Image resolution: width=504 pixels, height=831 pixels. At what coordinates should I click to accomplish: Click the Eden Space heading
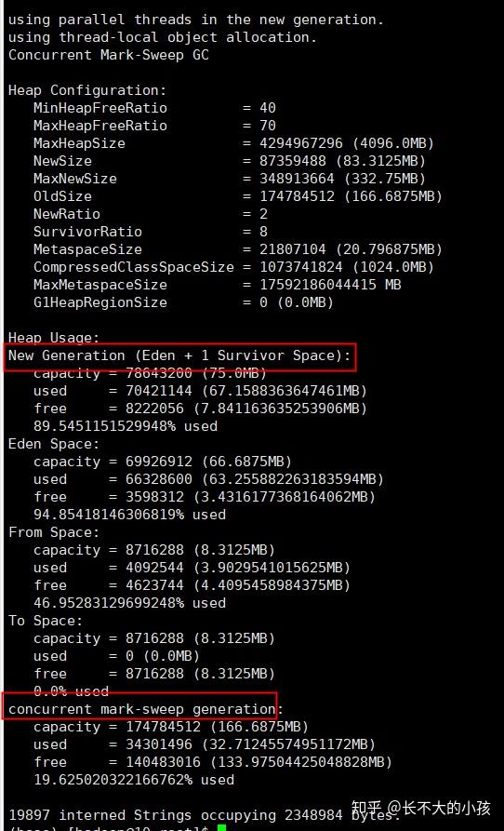coord(54,444)
